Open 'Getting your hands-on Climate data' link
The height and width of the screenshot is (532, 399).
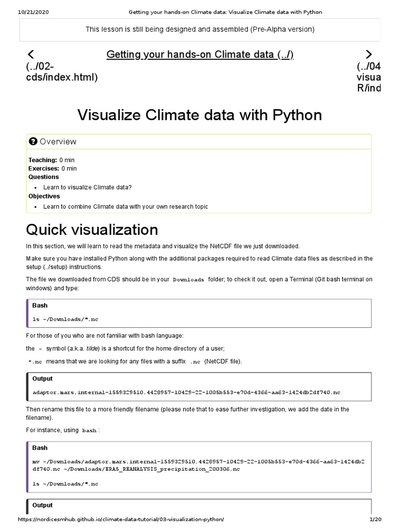click(x=200, y=55)
